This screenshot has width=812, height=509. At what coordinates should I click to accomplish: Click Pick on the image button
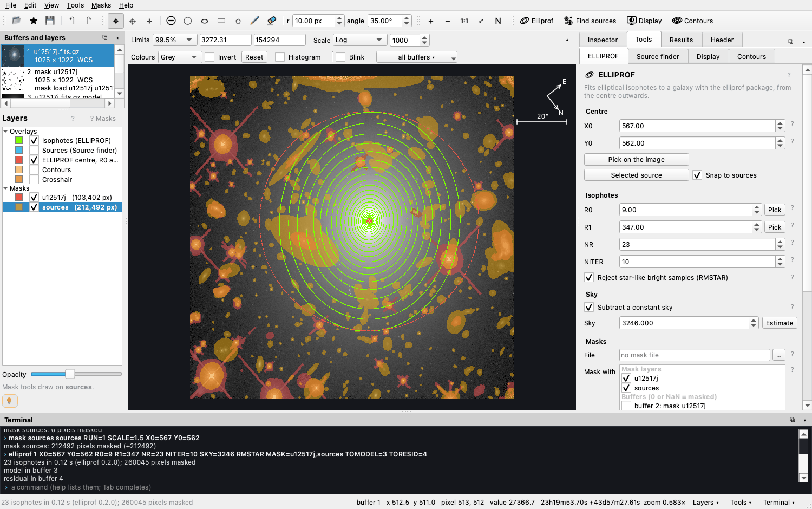pos(637,159)
